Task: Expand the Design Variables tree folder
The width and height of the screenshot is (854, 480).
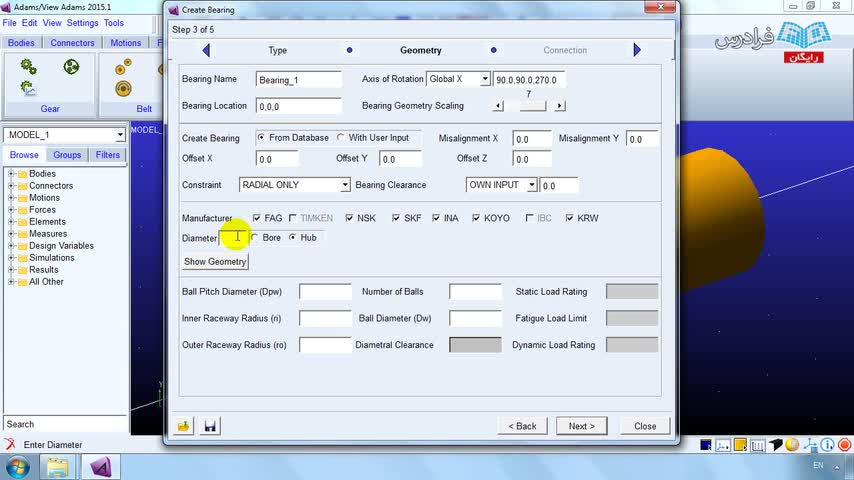Action: pyautogui.click(x=10, y=246)
